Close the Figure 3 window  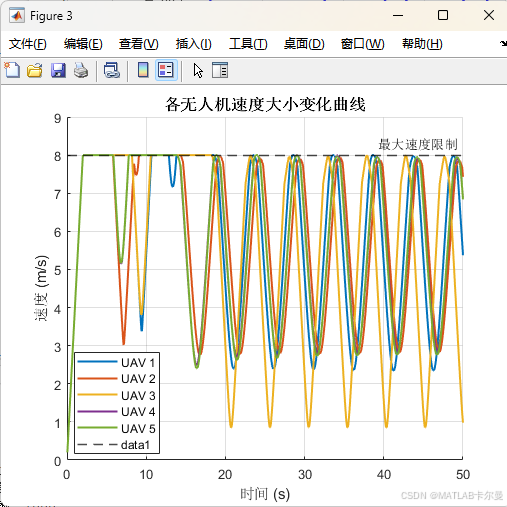(x=489, y=15)
